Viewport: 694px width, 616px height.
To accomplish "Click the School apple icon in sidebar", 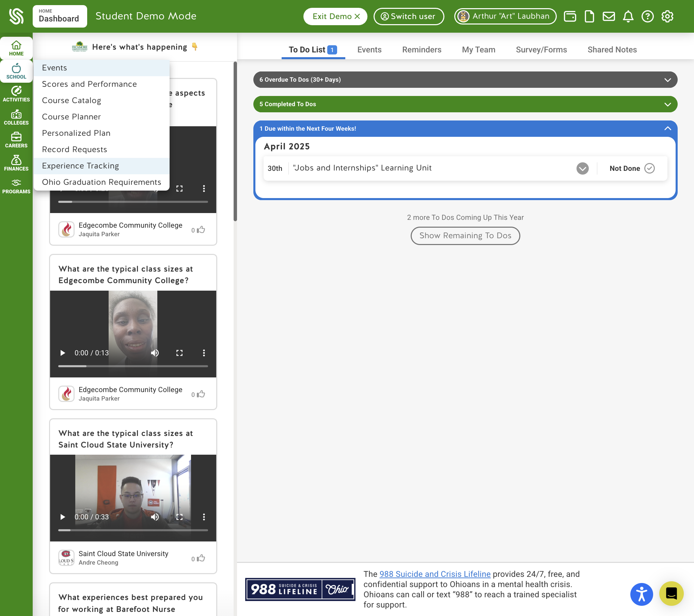I will pos(16,68).
